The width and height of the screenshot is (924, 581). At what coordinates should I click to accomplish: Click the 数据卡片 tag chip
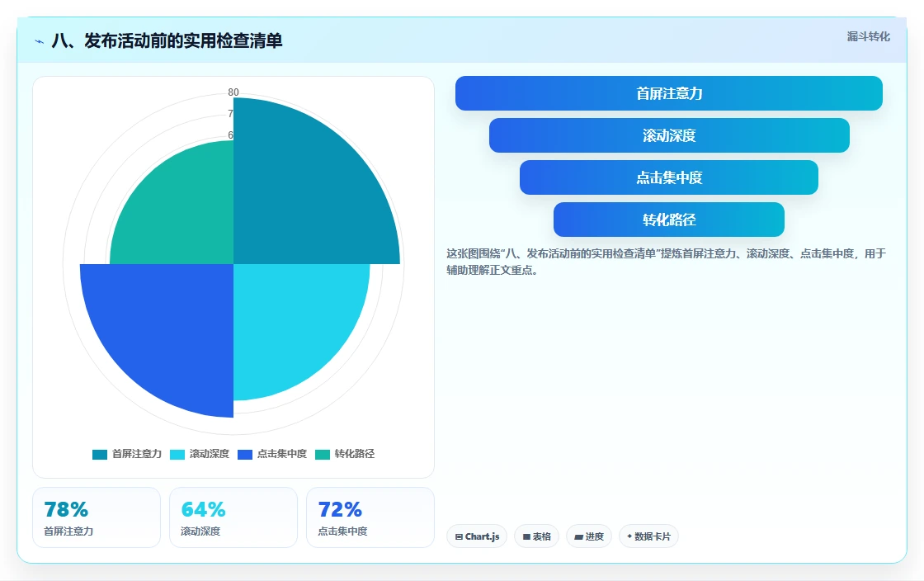[648, 536]
